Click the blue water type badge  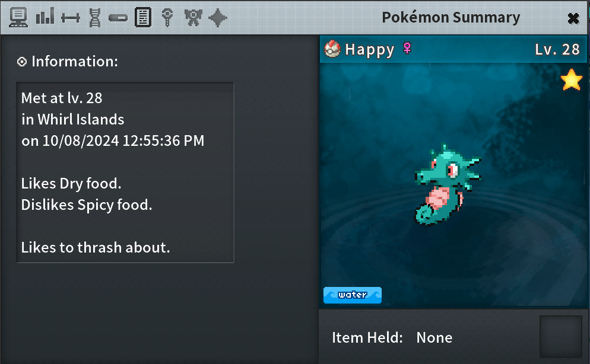click(x=353, y=295)
